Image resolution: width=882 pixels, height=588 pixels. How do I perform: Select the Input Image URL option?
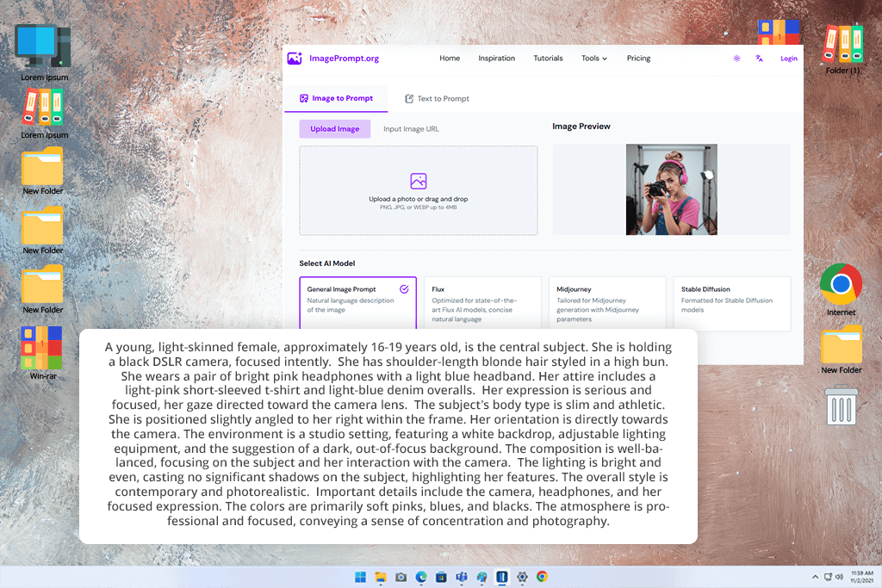(x=411, y=129)
